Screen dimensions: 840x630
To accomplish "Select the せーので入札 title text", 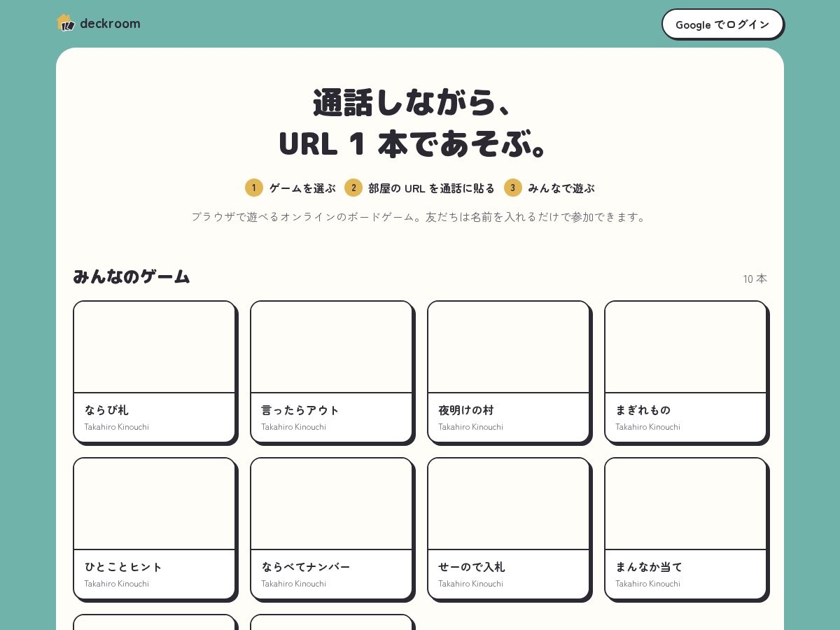I will pos(472,567).
